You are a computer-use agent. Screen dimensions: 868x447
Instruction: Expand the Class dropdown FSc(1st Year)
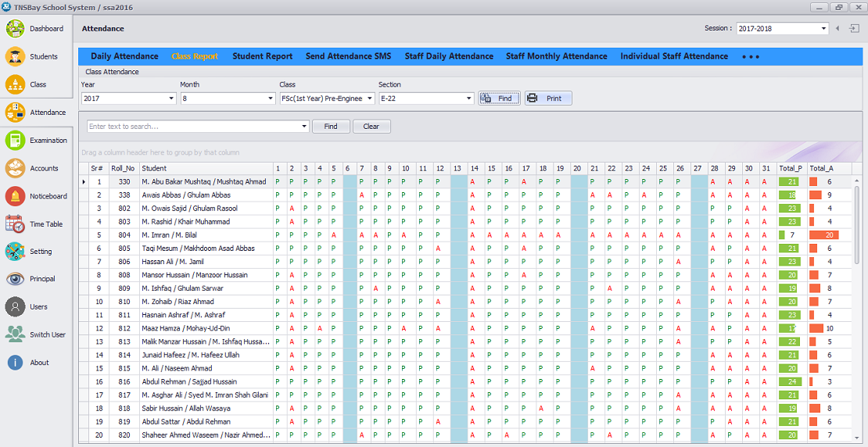pyautogui.click(x=370, y=98)
